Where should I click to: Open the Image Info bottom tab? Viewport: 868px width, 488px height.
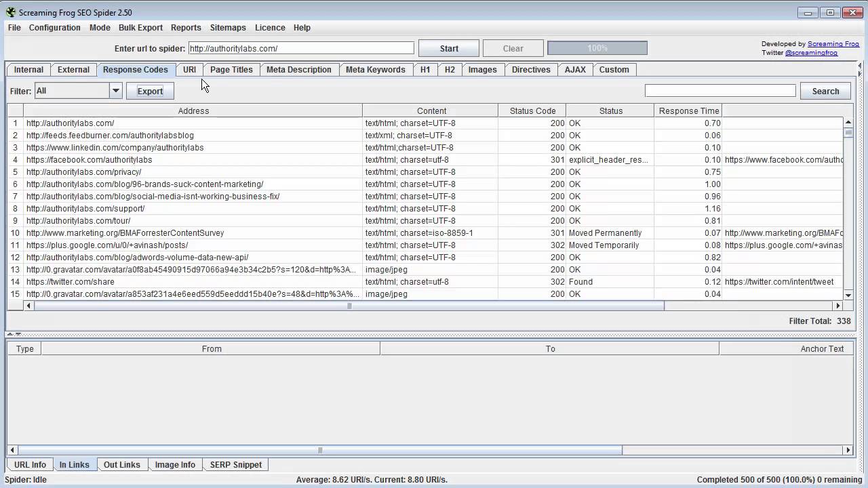175,465
